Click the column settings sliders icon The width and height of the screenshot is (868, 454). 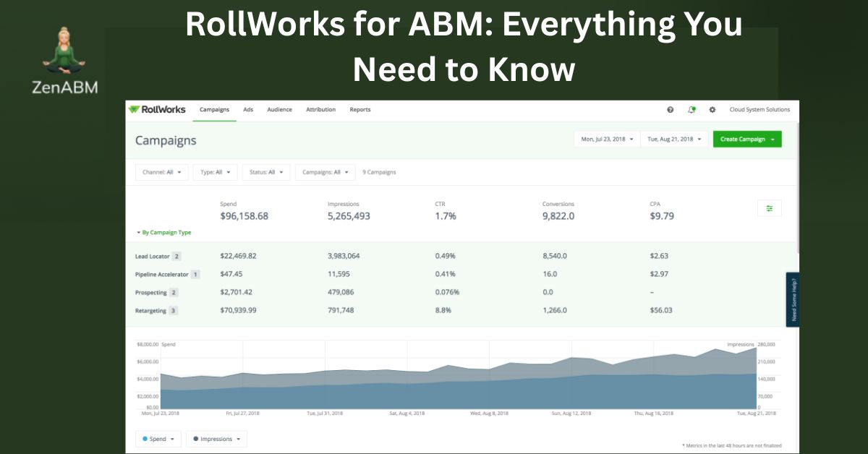pyautogui.click(x=770, y=208)
